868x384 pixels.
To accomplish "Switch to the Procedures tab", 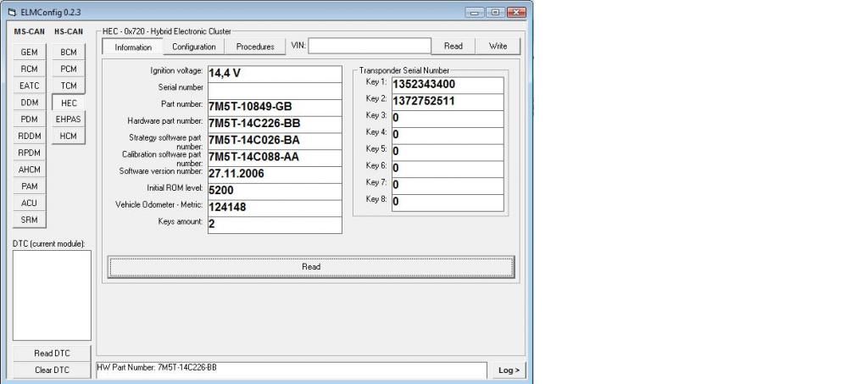I will [x=255, y=47].
